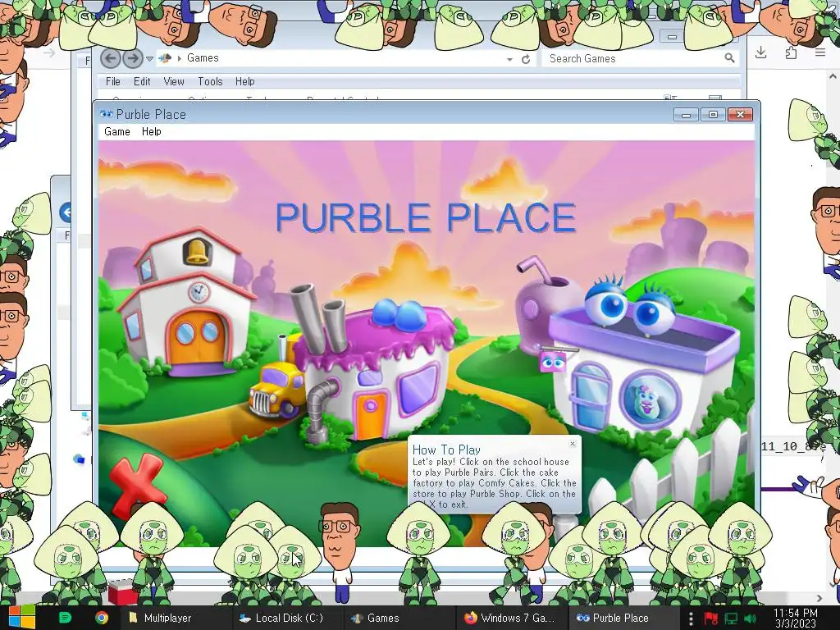Maximize the Purble Place window
840x630 pixels.
click(x=713, y=114)
